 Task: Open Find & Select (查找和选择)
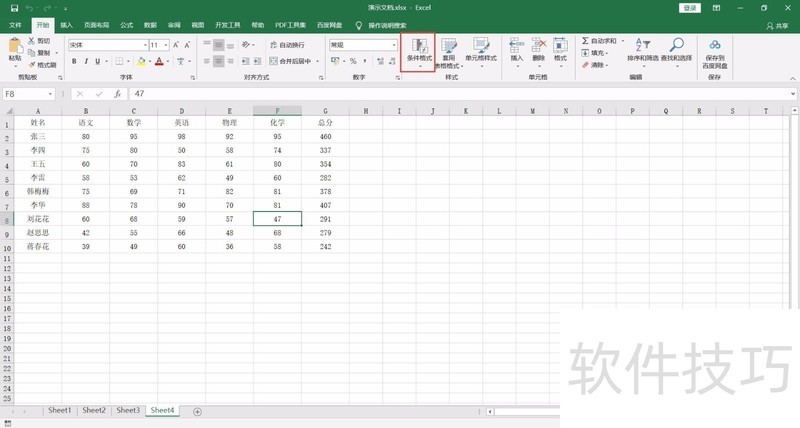pyautogui.click(x=677, y=51)
